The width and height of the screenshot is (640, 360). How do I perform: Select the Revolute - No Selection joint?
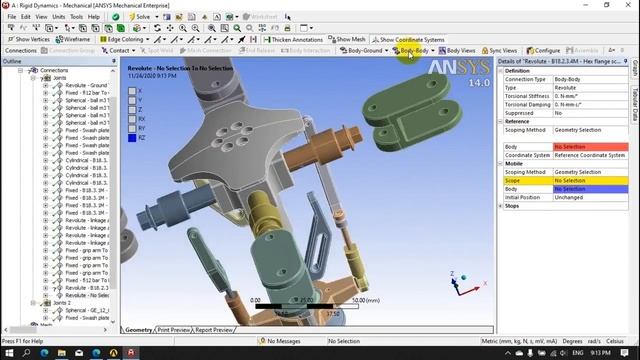(87, 295)
